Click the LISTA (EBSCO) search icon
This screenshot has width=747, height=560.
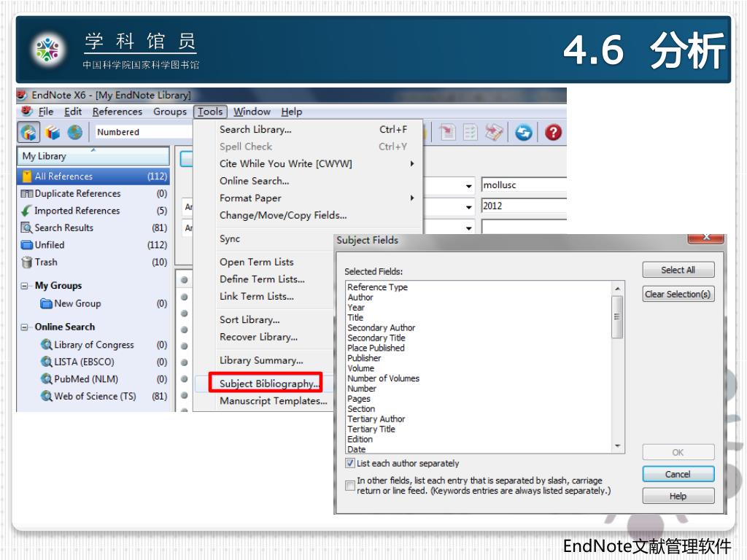click(46, 362)
